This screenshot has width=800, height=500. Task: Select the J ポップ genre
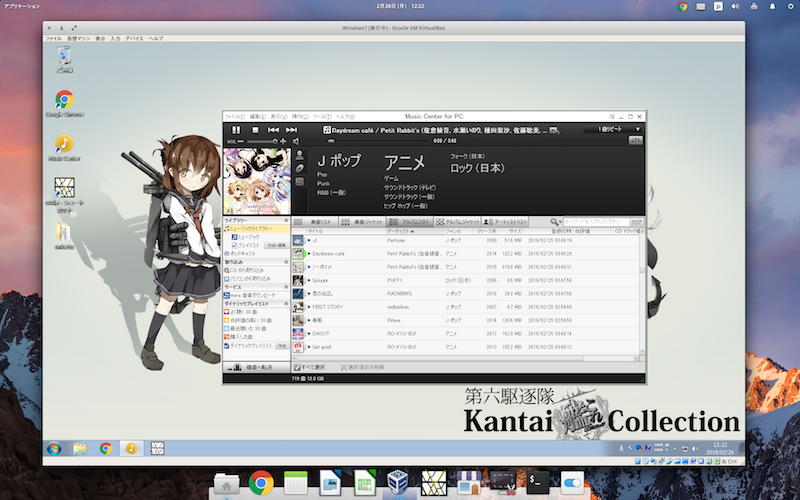339,161
